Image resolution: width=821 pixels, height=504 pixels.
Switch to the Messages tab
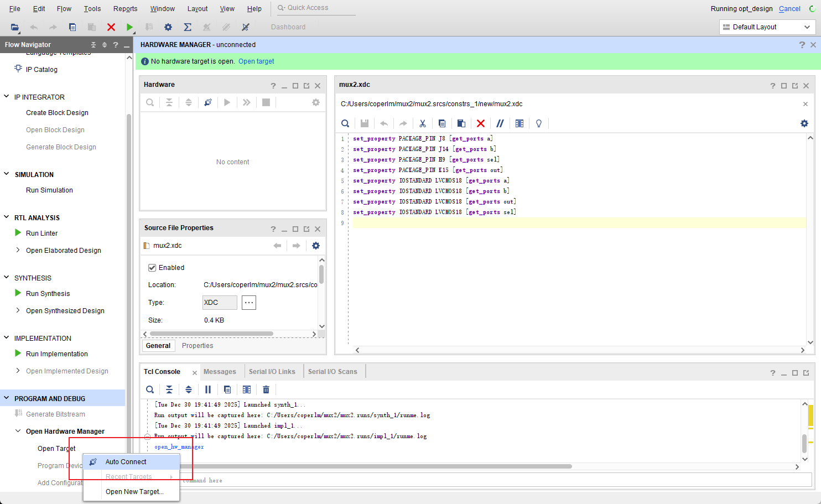point(220,372)
